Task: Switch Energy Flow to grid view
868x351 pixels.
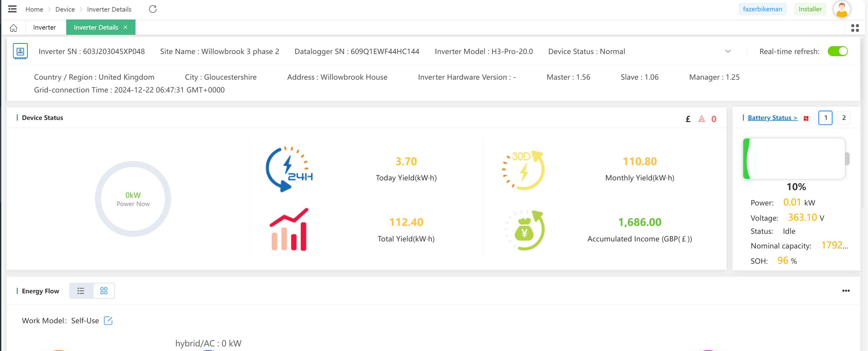Action: tap(104, 291)
